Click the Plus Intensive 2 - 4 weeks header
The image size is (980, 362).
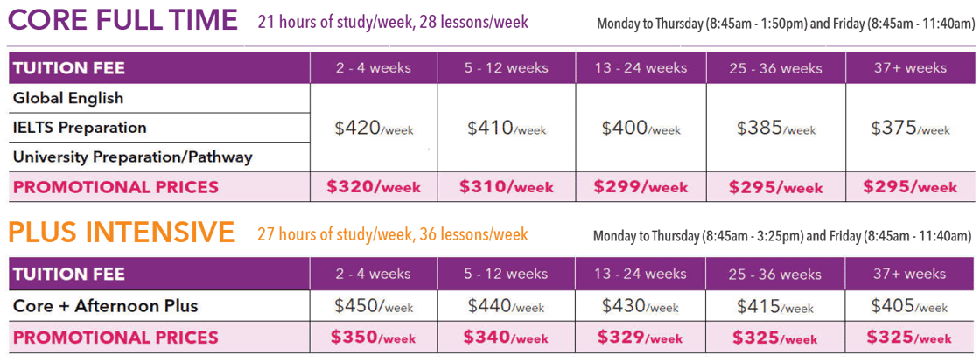tap(373, 274)
